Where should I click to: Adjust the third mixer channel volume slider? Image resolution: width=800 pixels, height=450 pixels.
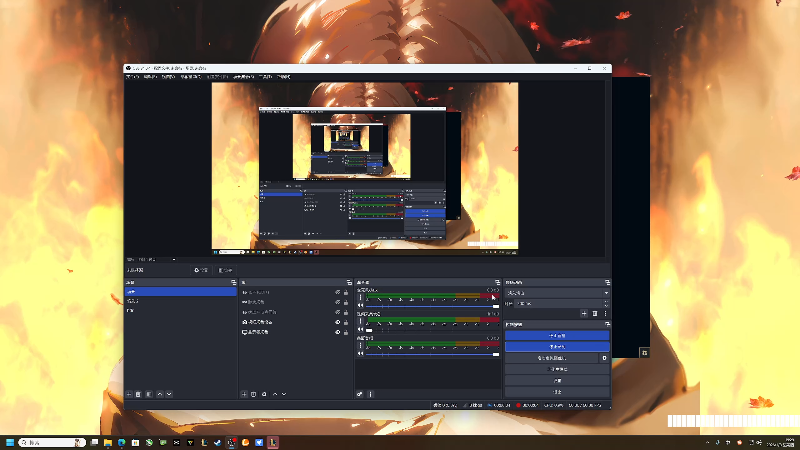click(x=433, y=354)
